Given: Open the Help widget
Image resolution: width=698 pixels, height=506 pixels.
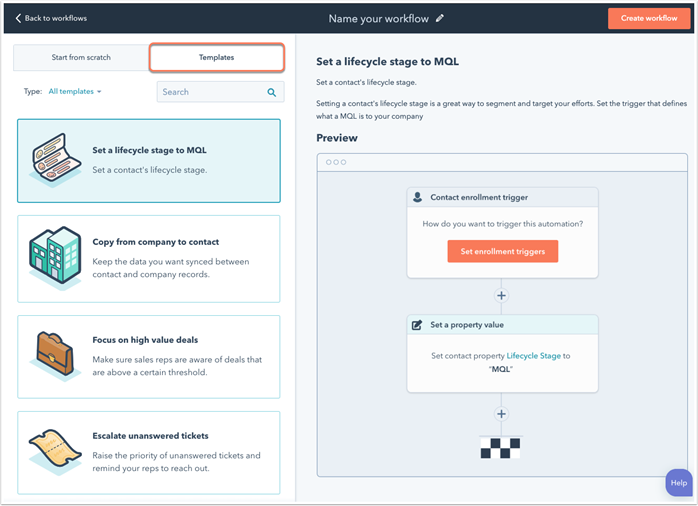Looking at the screenshot, I should point(679,483).
